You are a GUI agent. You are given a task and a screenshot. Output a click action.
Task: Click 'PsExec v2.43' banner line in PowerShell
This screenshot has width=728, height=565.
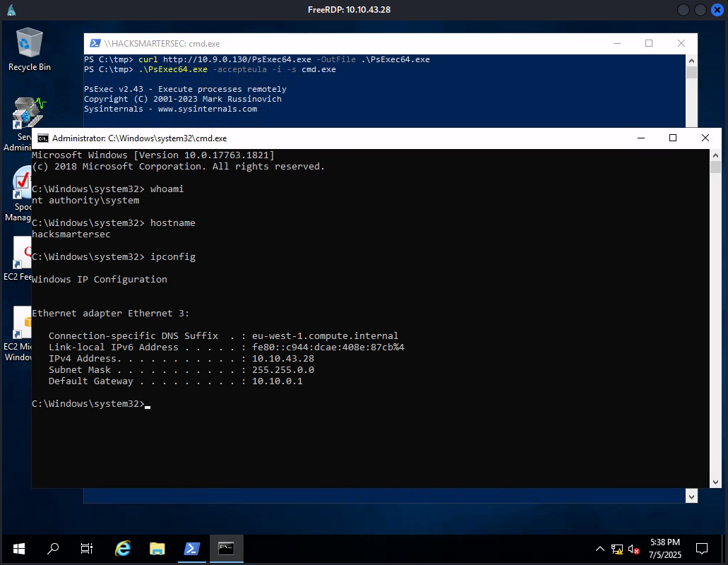185,89
